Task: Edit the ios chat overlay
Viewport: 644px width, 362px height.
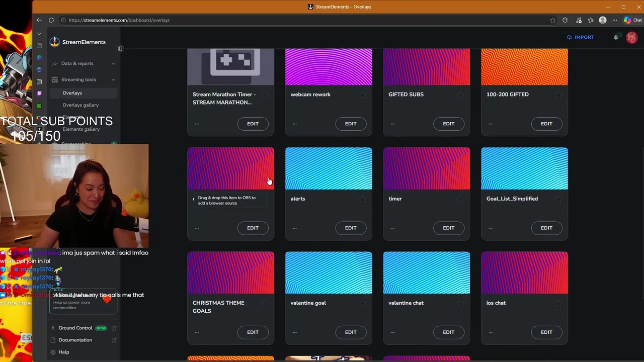Action: click(546, 332)
